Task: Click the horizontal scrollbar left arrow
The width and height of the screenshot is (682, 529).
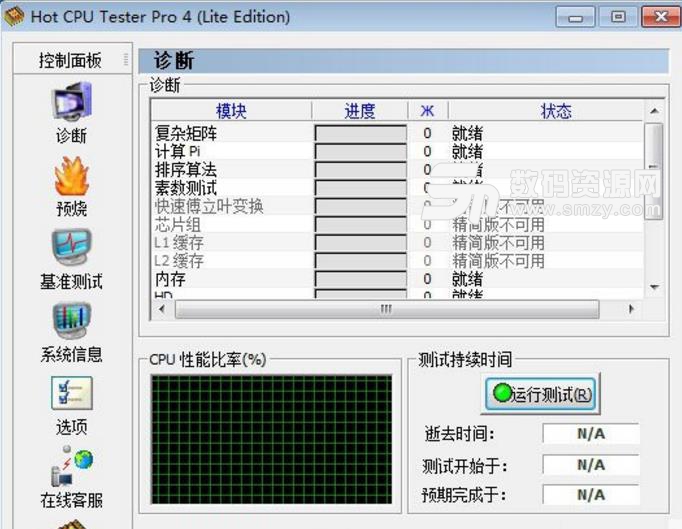Action: coord(162,309)
